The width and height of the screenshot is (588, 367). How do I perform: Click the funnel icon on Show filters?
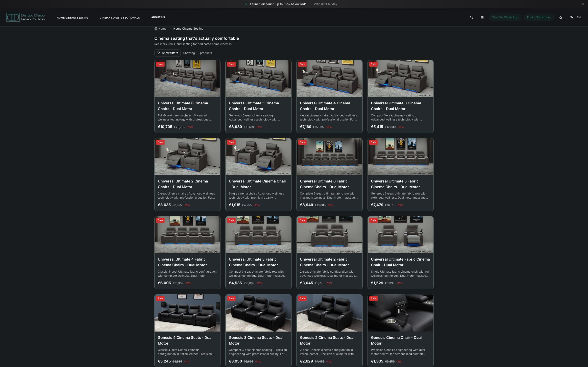click(x=159, y=53)
